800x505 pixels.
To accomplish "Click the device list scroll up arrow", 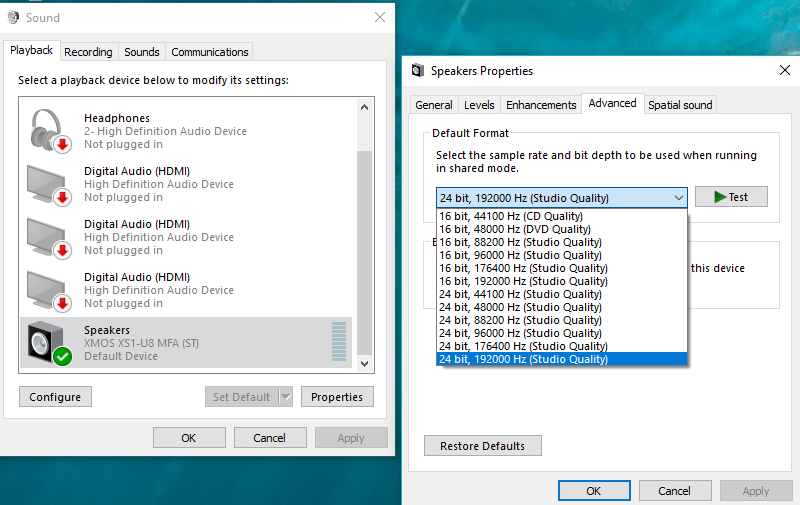I will click(364, 107).
